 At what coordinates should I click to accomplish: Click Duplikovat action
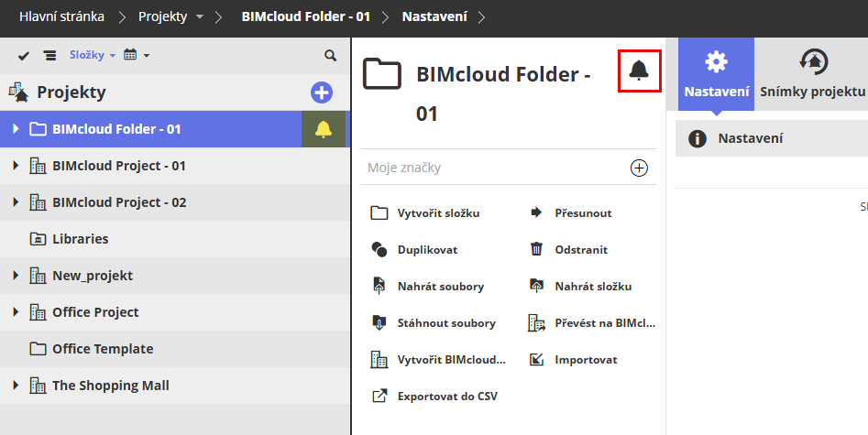(427, 249)
